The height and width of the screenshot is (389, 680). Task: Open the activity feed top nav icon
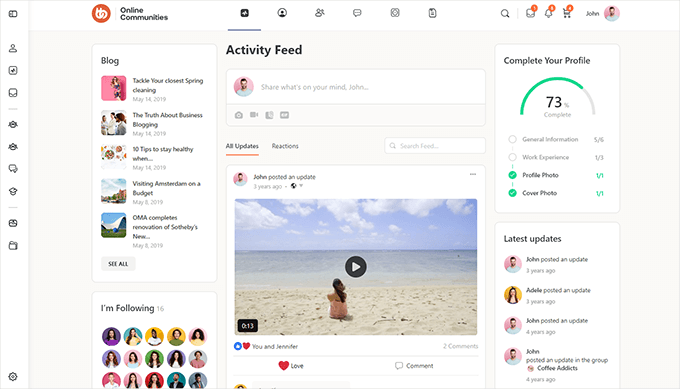[x=245, y=13]
